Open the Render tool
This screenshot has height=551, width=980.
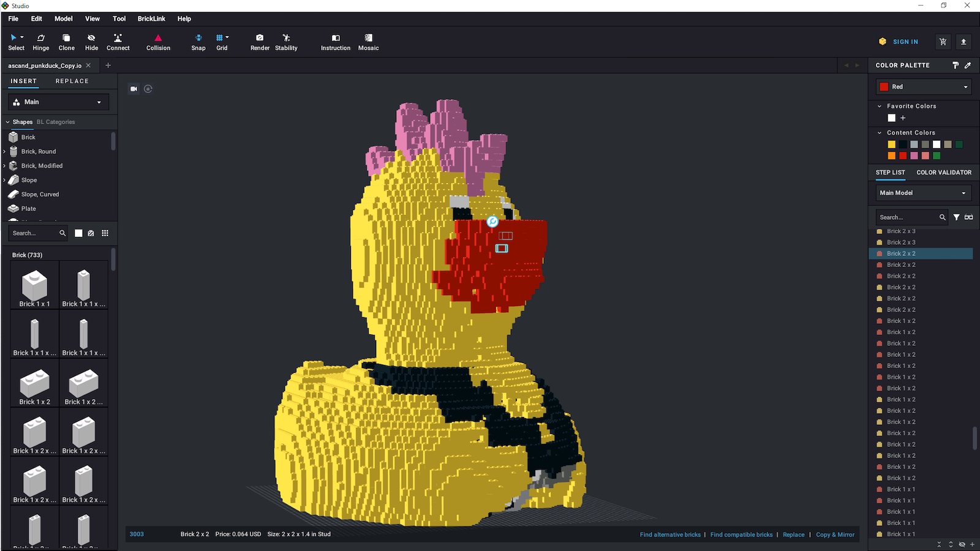coord(260,42)
